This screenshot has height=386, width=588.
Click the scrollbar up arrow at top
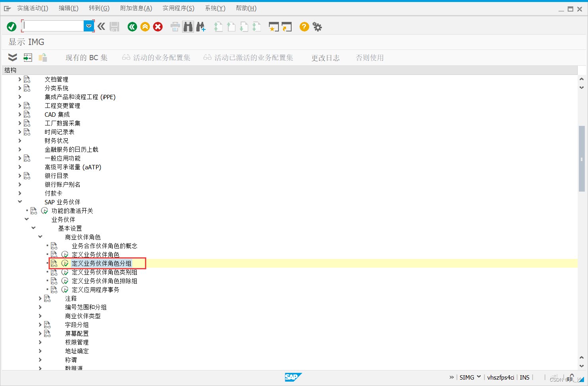click(x=582, y=79)
